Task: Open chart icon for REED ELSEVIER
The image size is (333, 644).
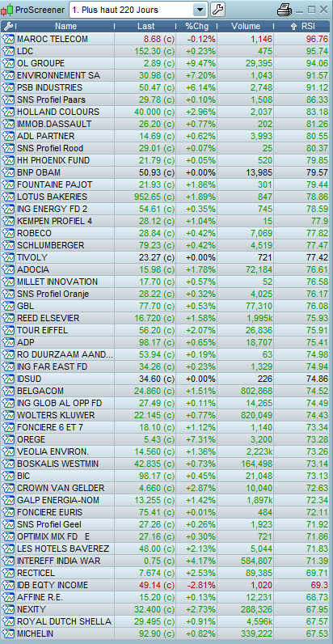Action: pyautogui.click(x=8, y=318)
